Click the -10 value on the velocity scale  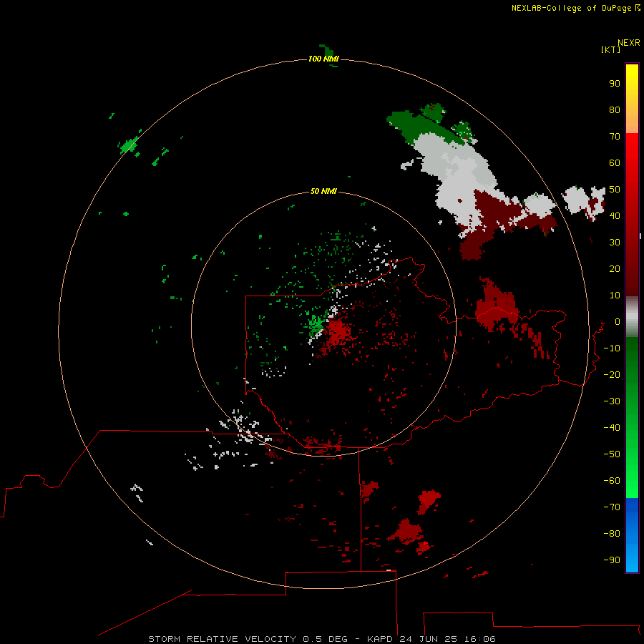point(612,348)
